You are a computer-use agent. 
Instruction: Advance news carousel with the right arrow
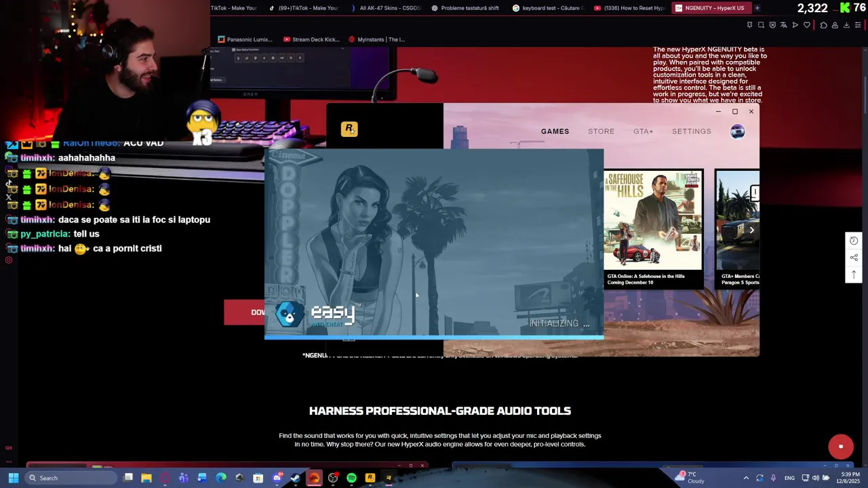click(751, 230)
